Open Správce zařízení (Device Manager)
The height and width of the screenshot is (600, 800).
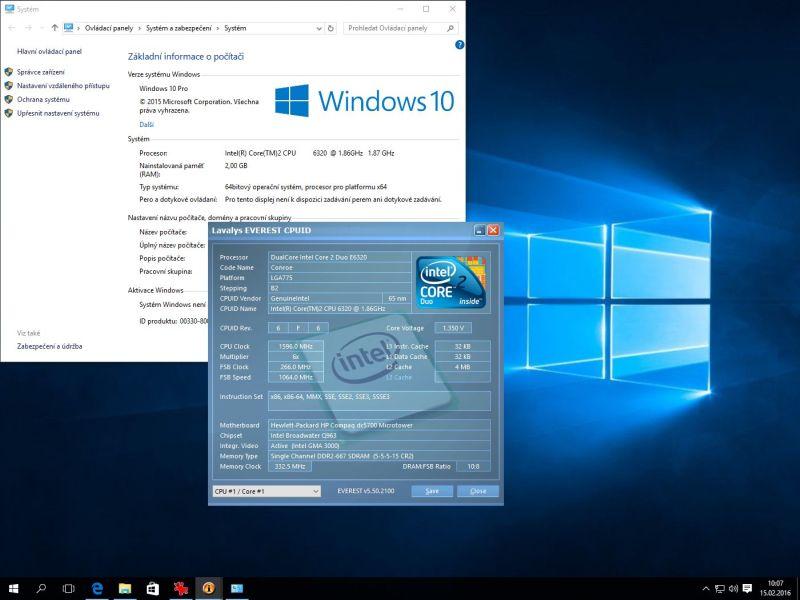coord(41,72)
